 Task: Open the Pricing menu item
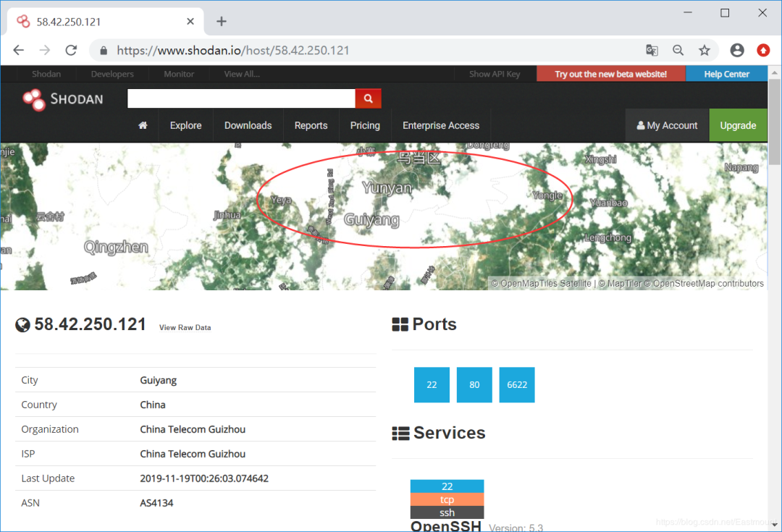tap(365, 126)
